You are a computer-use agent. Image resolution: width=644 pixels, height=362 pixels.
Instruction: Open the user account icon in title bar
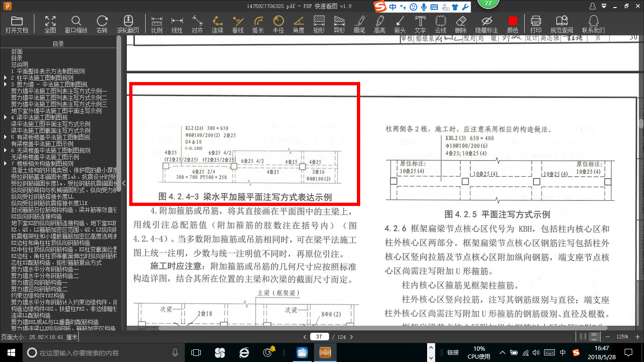(x=593, y=6)
